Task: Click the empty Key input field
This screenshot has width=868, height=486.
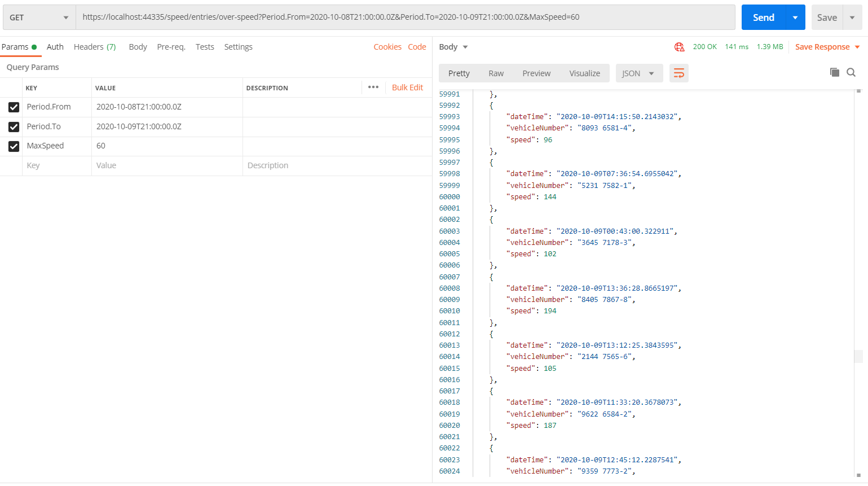Action: [x=57, y=165]
